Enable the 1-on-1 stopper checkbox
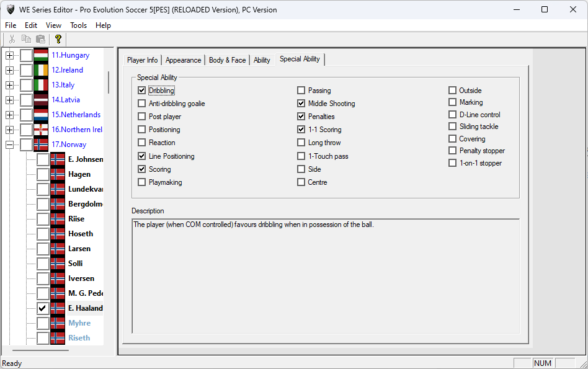The image size is (588, 369). click(453, 163)
